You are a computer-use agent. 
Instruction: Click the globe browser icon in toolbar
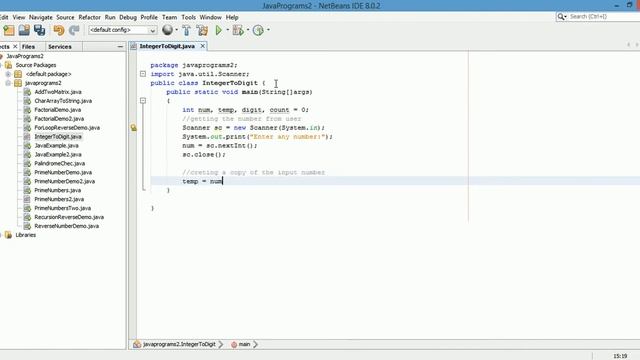pos(167,30)
